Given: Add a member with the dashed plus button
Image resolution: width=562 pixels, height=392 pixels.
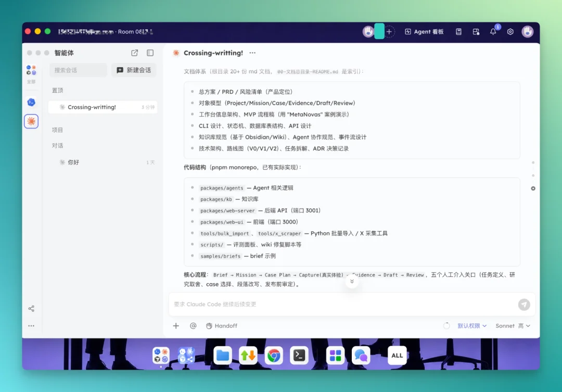Looking at the screenshot, I should point(389,32).
